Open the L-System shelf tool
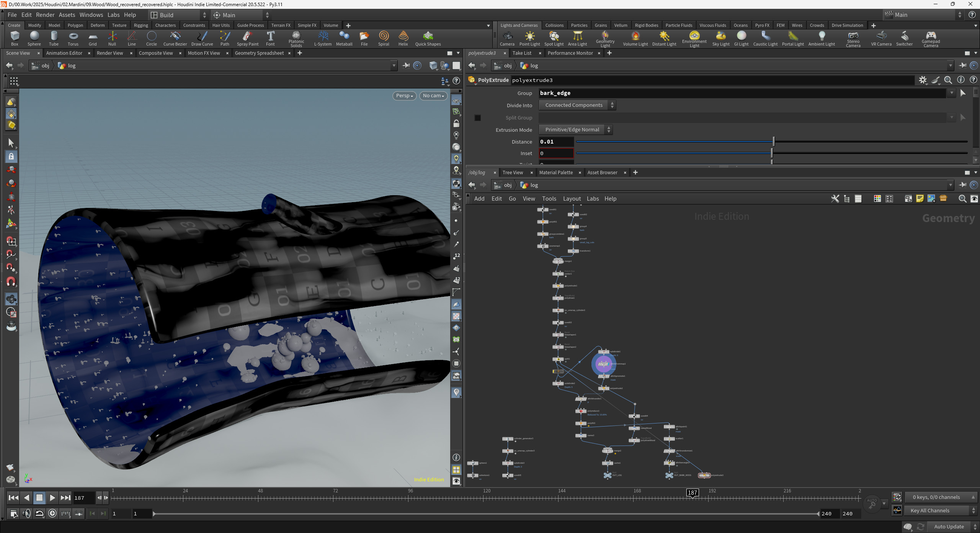 [323, 39]
